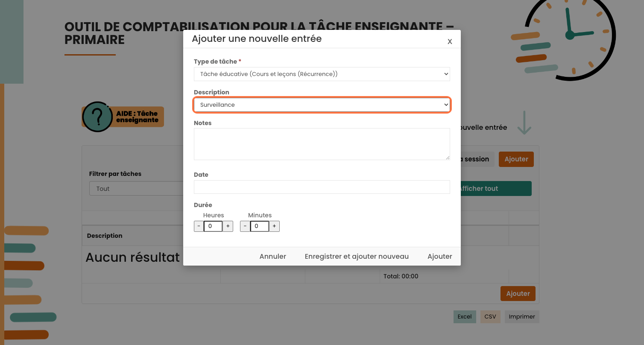Choose Enregistrer et ajouter nouveau

(357, 257)
